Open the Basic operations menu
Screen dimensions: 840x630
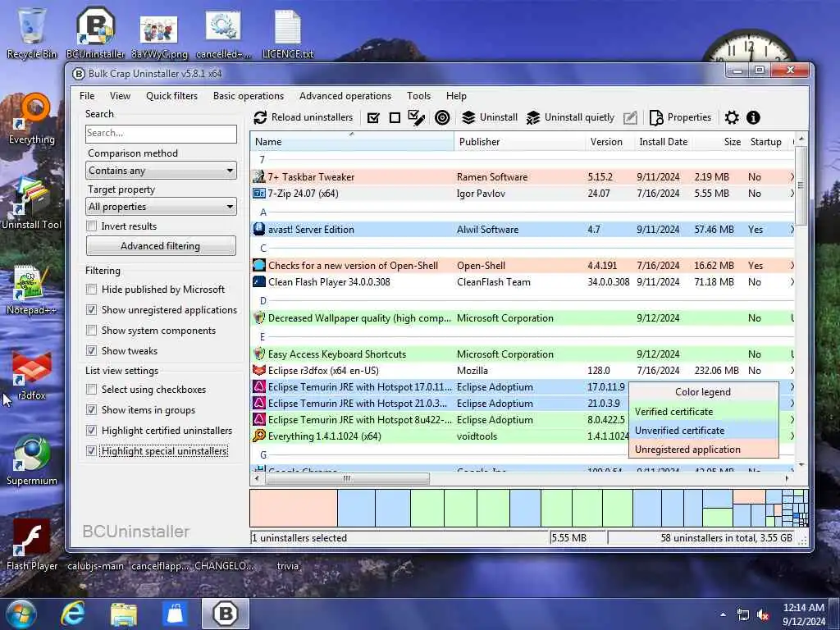[249, 96]
